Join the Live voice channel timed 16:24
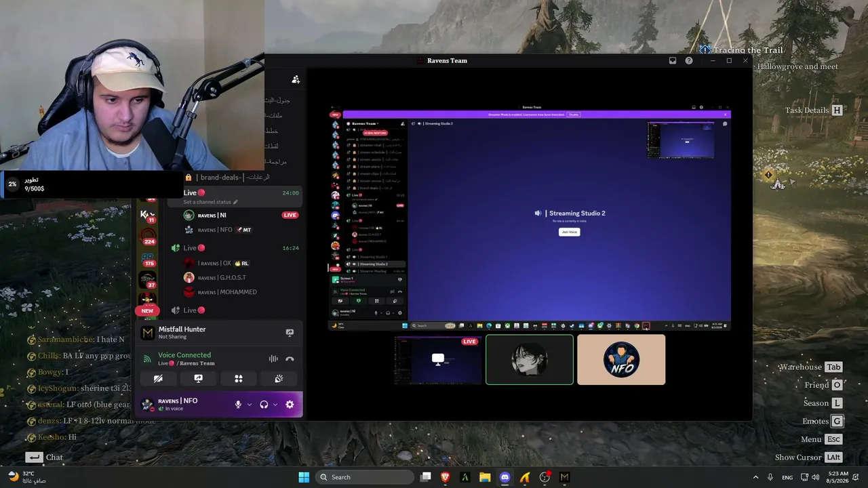Image resolution: width=868 pixels, height=488 pixels. point(236,248)
